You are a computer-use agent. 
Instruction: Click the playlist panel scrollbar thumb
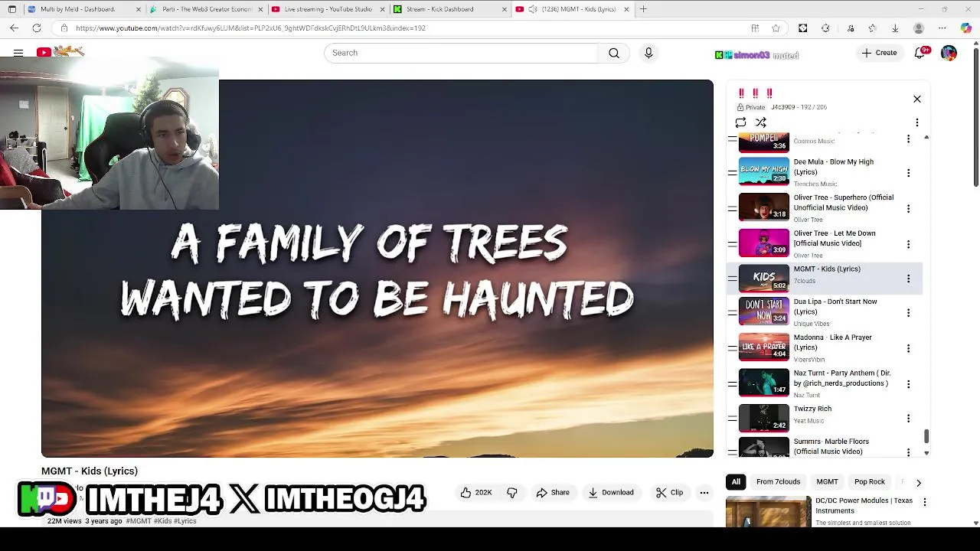coord(926,436)
